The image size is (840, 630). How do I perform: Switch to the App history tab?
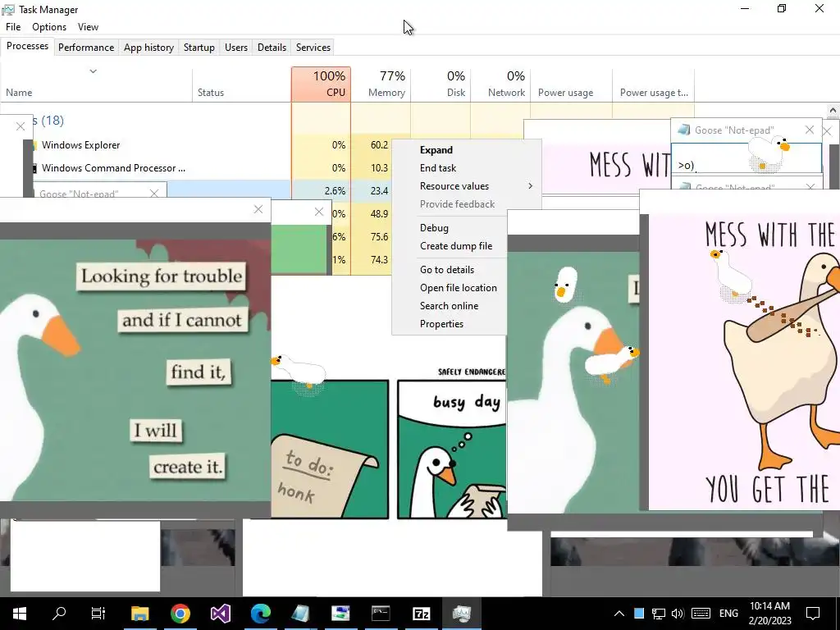coord(149,47)
